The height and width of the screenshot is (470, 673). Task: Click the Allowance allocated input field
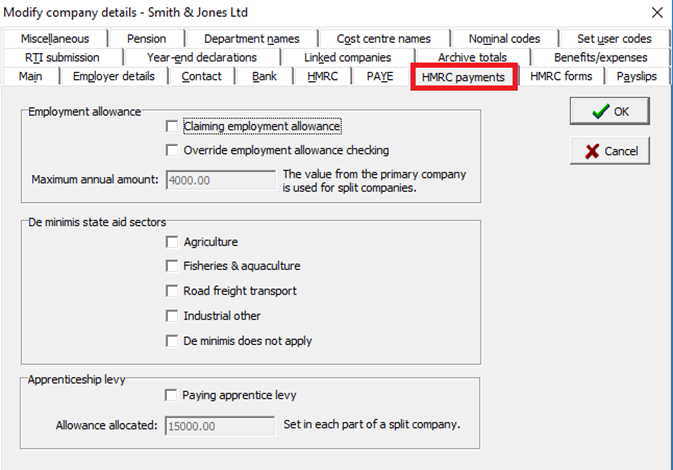[x=220, y=425]
